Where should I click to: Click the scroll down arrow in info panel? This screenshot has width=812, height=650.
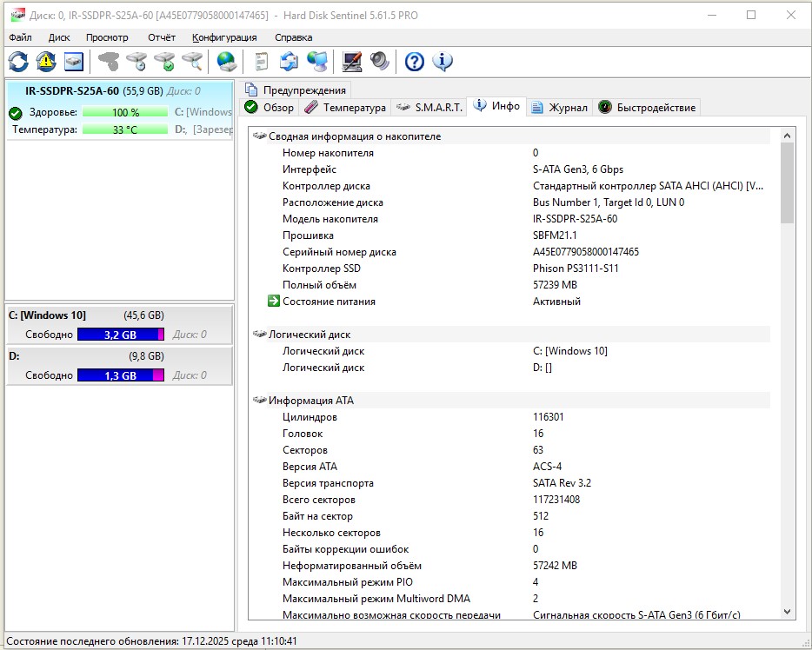[787, 612]
